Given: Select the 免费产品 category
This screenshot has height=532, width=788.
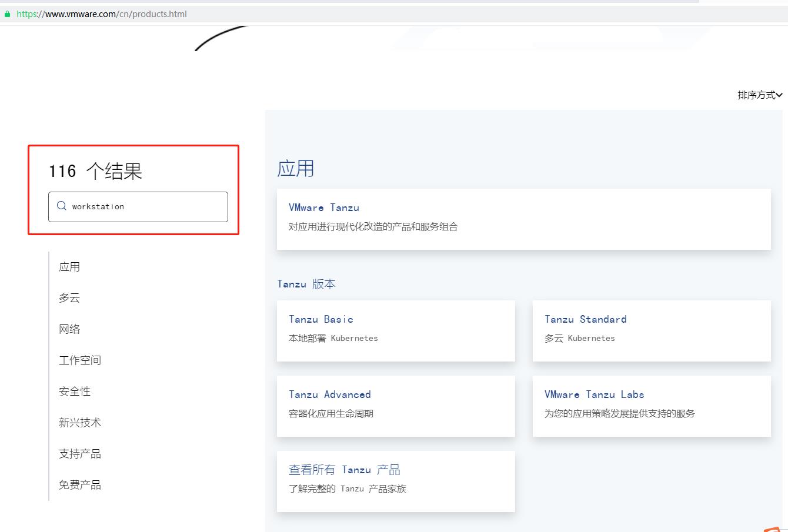Looking at the screenshot, I should (x=80, y=484).
